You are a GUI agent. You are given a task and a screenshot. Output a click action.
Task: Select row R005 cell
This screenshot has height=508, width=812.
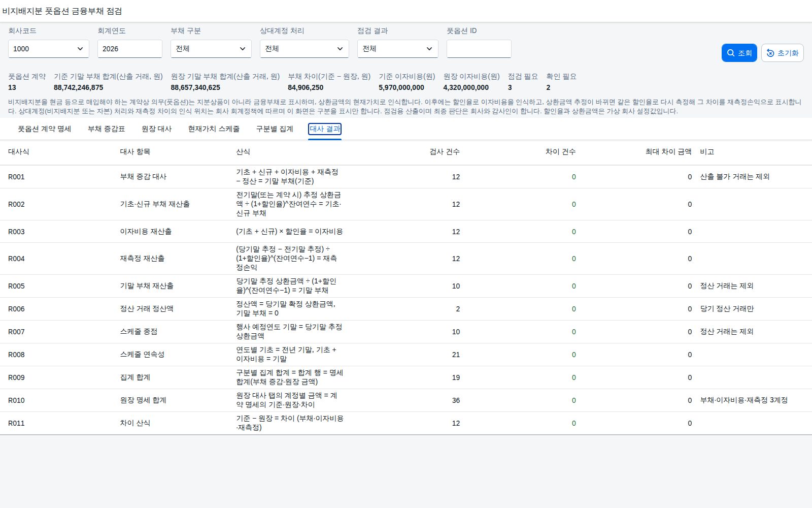click(16, 286)
